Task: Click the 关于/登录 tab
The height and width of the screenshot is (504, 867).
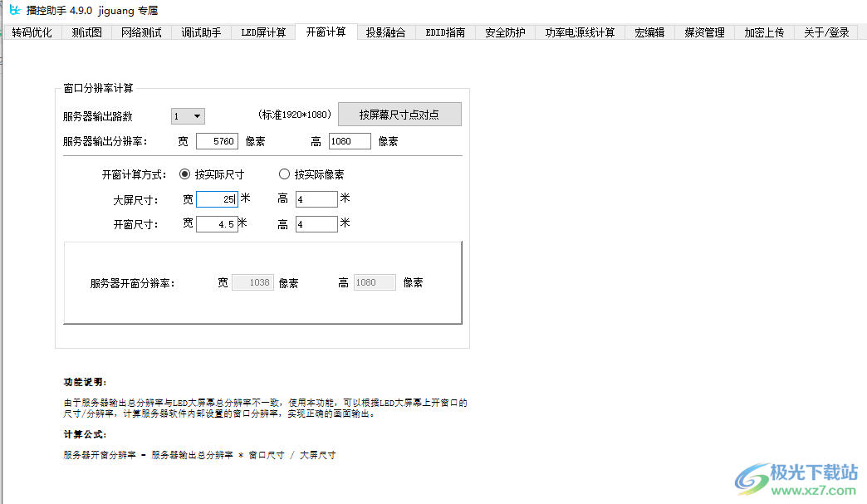Action: (825, 32)
